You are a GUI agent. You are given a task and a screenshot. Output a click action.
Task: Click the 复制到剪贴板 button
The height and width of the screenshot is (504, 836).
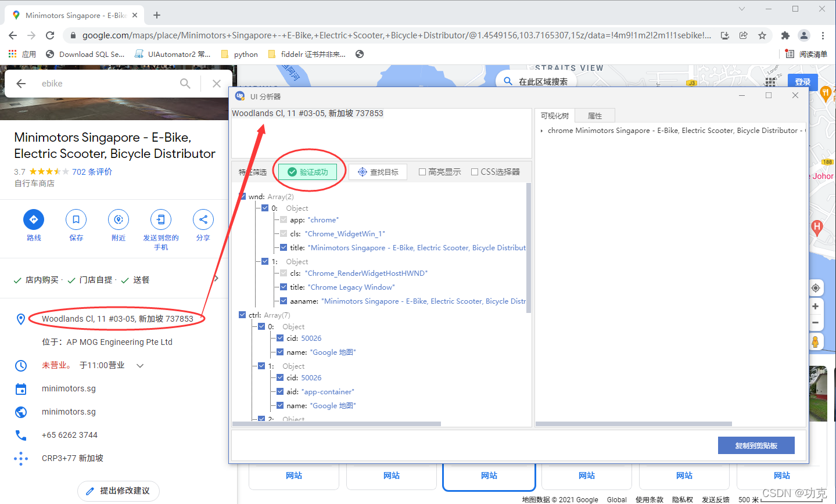(756, 445)
